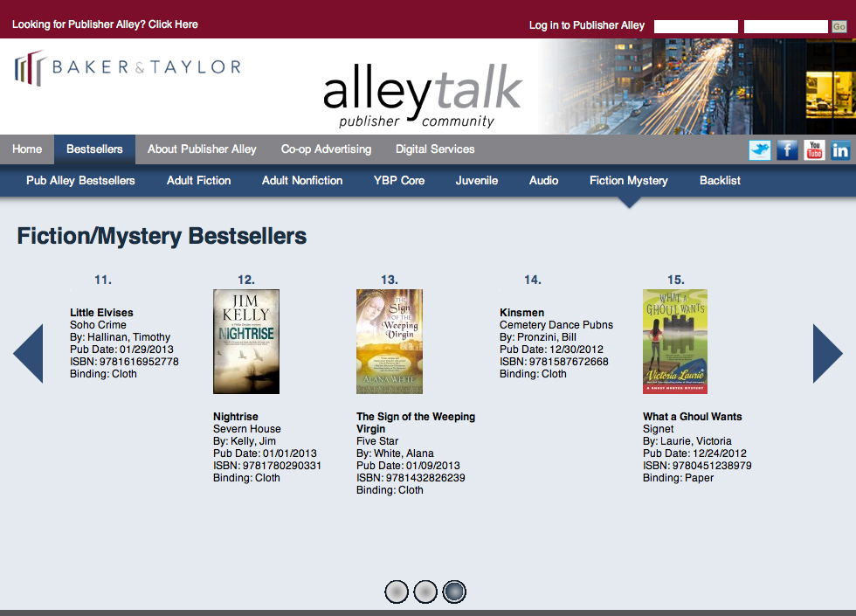Click the 'Little Elvises' title

[x=101, y=313]
